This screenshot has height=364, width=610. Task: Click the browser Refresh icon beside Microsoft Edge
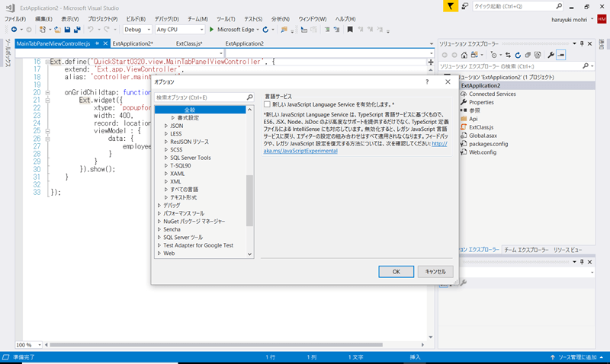point(265,30)
